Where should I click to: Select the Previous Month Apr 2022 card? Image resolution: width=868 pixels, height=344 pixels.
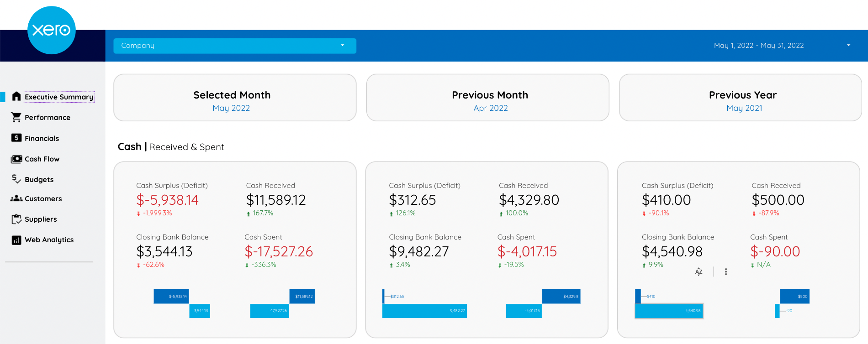click(x=487, y=98)
